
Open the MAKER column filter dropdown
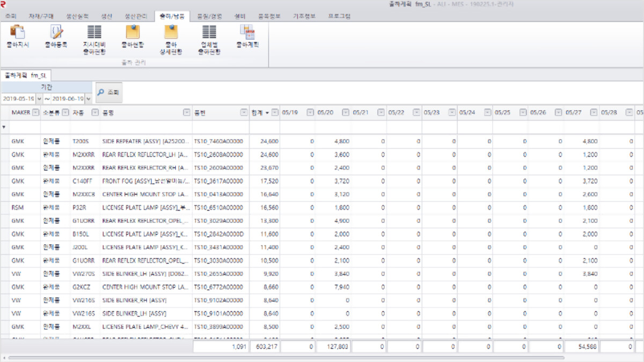(35, 112)
